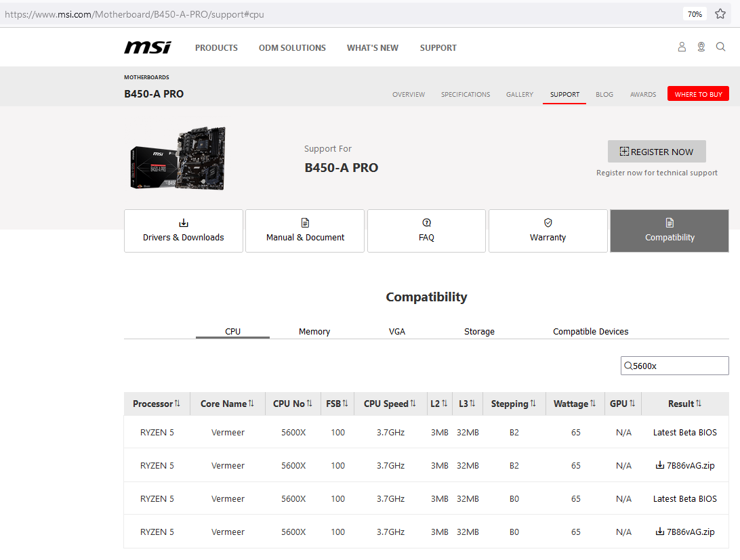Viewport: 740px width, 560px height.
Task: Go to the AWARDS product tab
Action: coord(643,94)
